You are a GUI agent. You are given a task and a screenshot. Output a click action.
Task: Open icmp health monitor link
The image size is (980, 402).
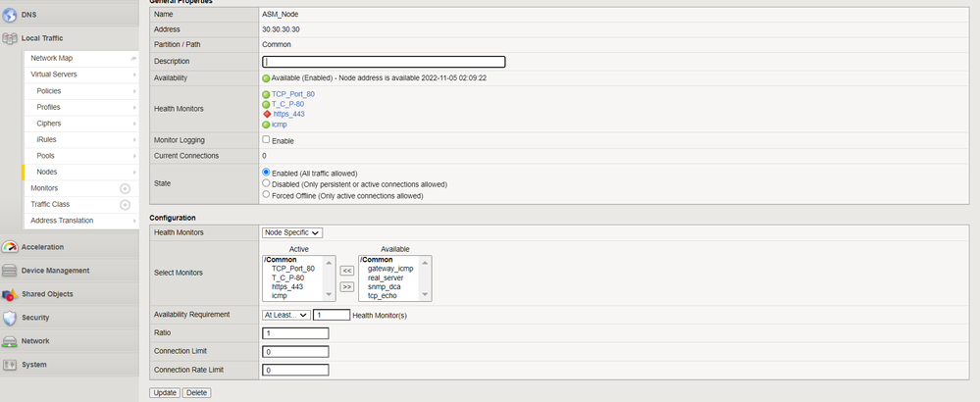coord(280,125)
